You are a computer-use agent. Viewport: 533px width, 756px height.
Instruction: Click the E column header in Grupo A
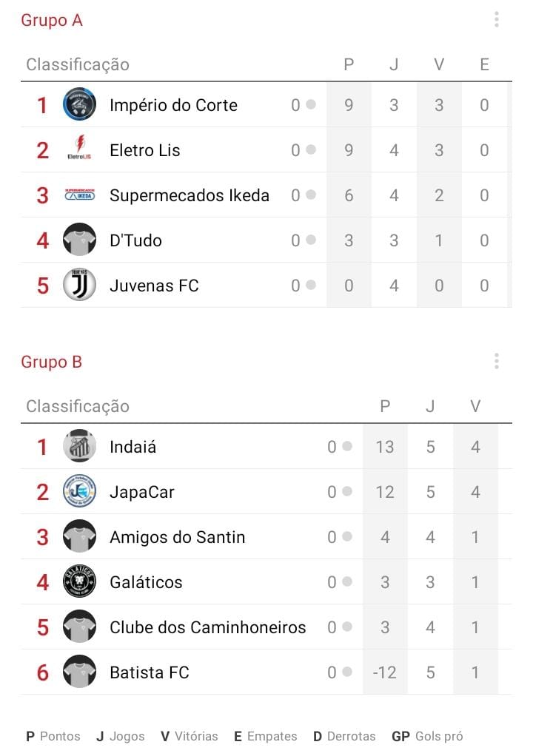click(484, 64)
